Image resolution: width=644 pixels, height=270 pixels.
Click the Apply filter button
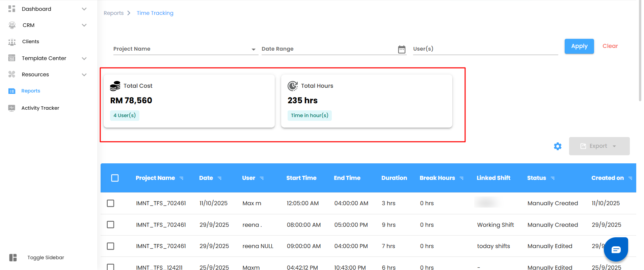(579, 46)
